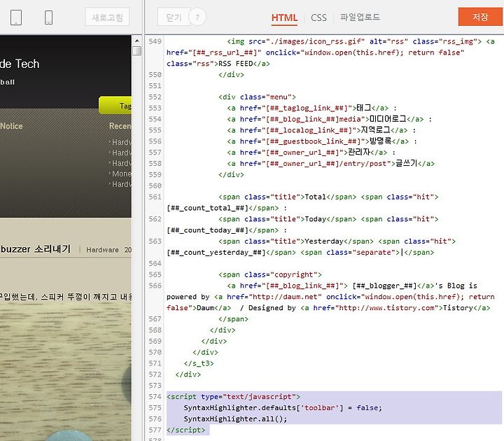The width and height of the screenshot is (504, 441).
Task: Click the 지역로그 anchor code line
Action: 321,130
